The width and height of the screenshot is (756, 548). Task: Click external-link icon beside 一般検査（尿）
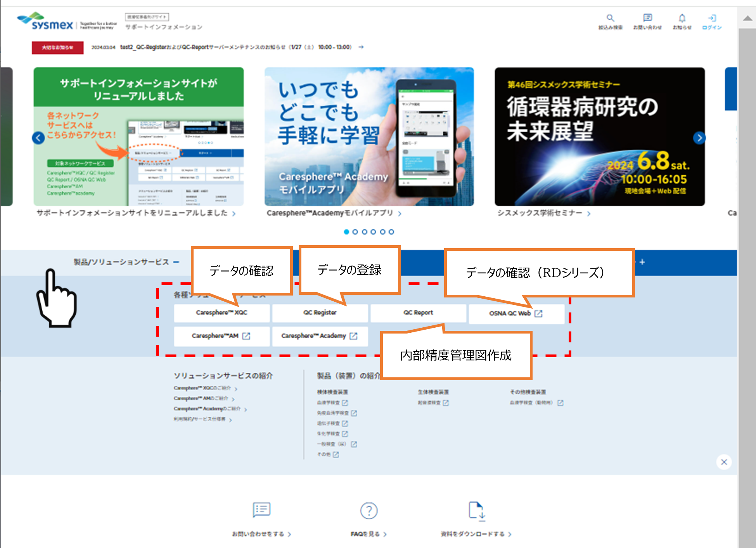(x=354, y=444)
